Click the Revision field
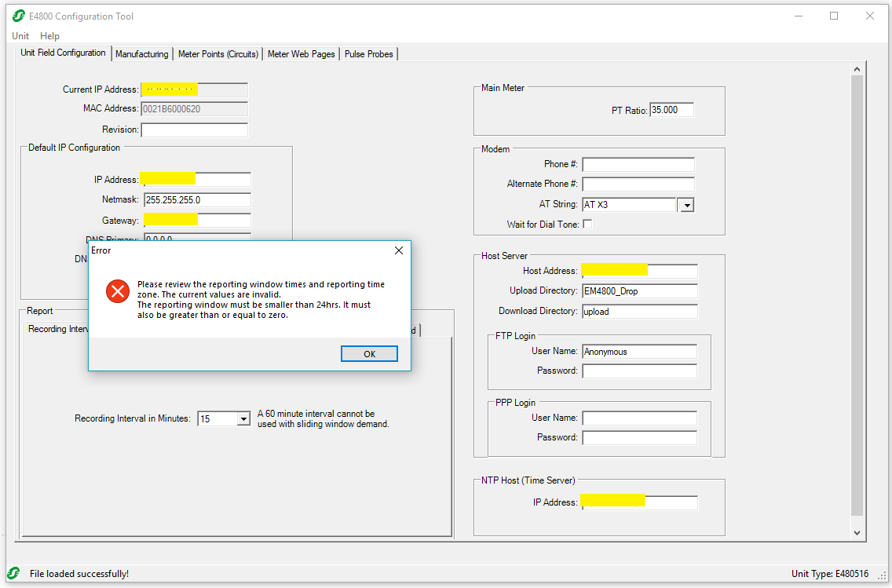This screenshot has height=588, width=892. point(195,130)
